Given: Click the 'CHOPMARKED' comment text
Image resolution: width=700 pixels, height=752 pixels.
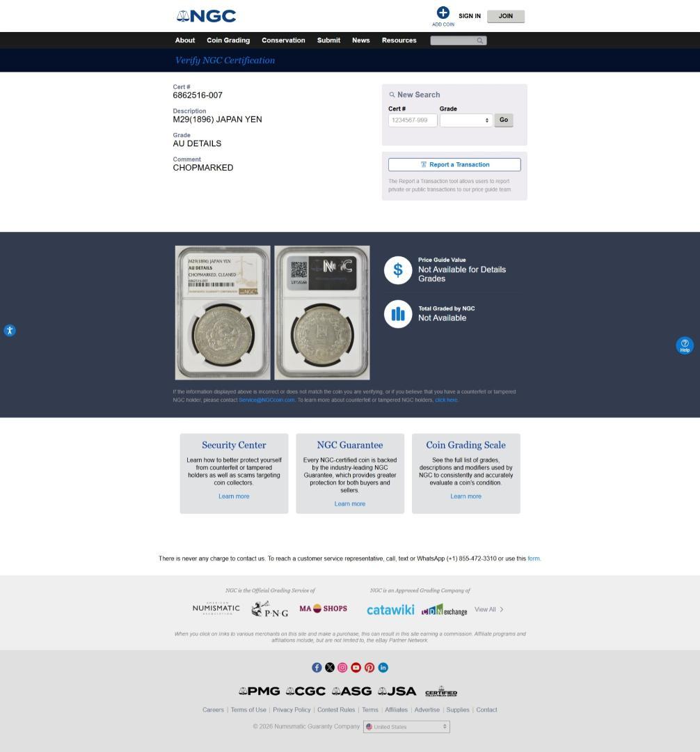Looking at the screenshot, I should (x=203, y=168).
